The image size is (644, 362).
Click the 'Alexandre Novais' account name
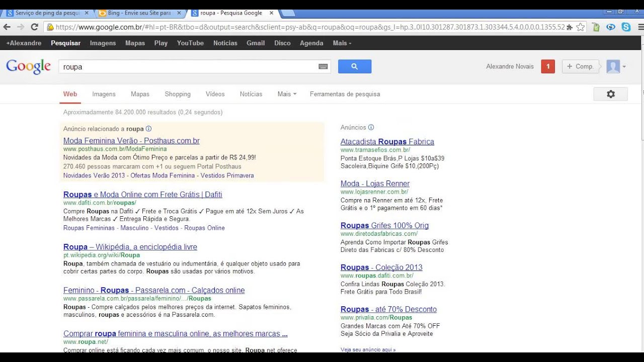click(510, 66)
